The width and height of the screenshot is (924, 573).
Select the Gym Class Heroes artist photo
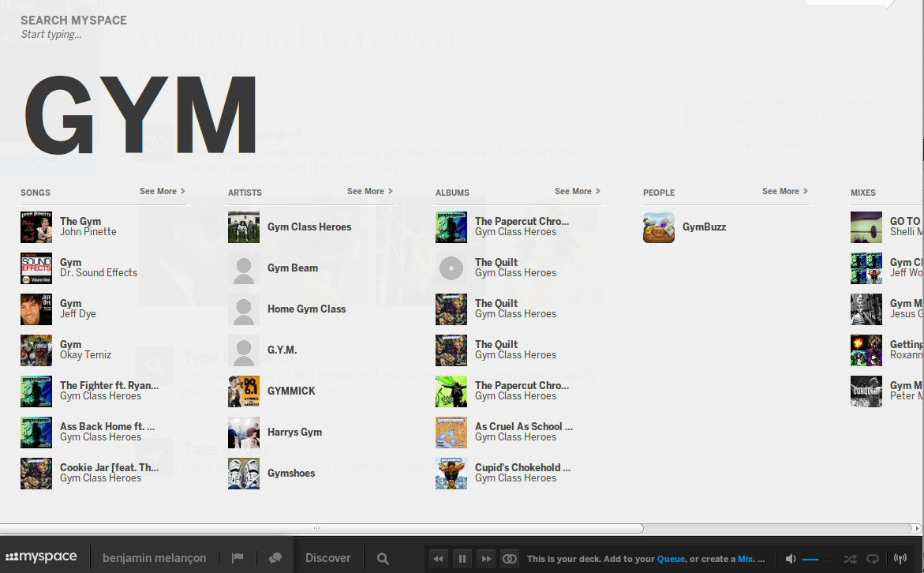coord(243,227)
